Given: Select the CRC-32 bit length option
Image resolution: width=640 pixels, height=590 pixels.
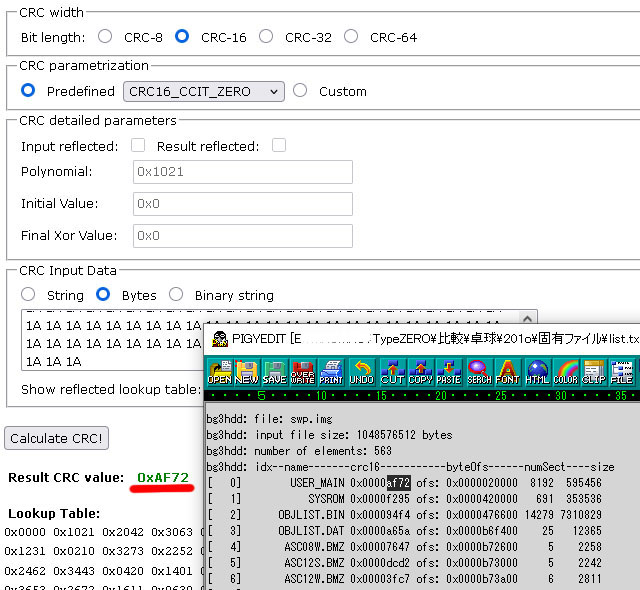Looking at the screenshot, I should tap(266, 37).
